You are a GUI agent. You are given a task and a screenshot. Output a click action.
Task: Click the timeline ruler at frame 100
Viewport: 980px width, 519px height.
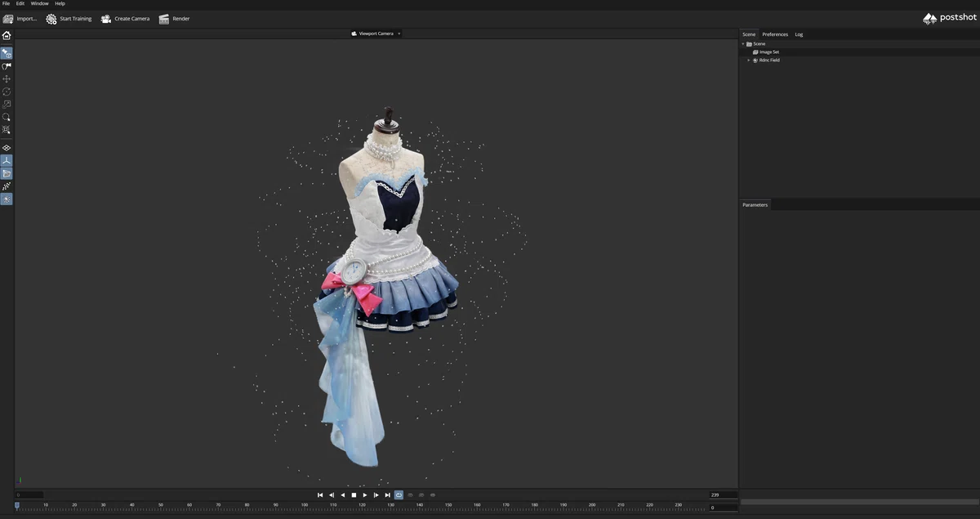pos(305,507)
